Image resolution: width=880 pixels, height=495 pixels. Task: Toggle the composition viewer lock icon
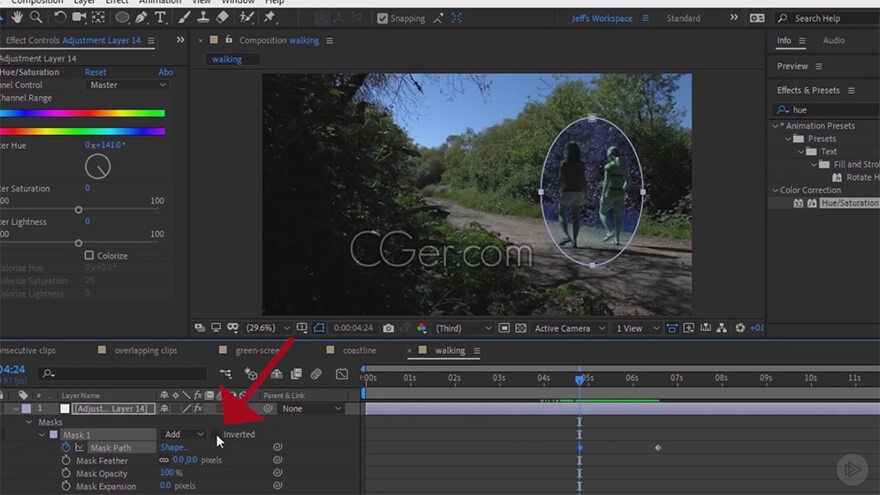[228, 40]
